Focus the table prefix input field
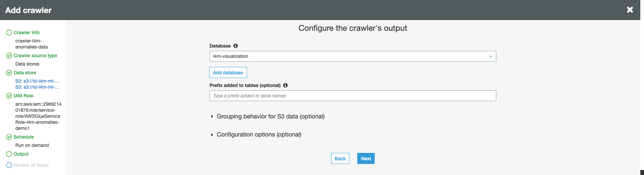 point(353,96)
